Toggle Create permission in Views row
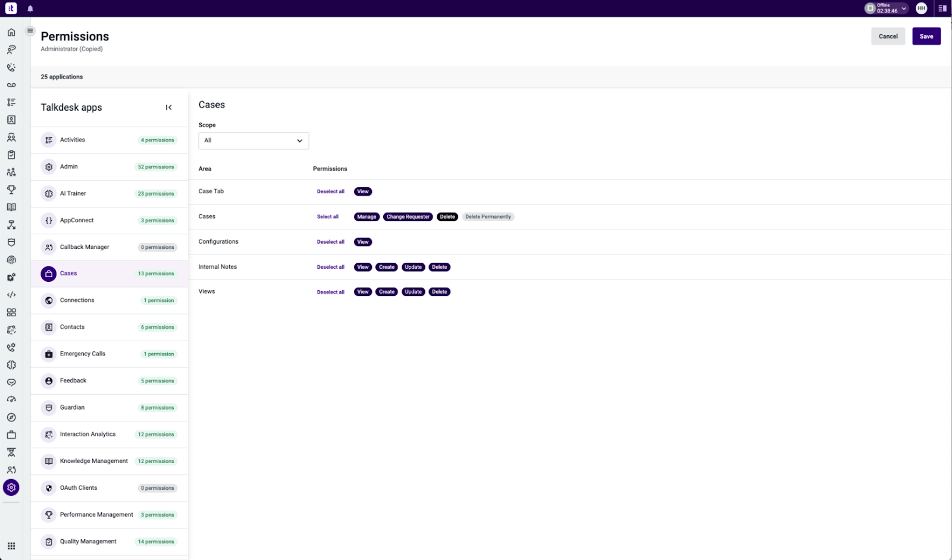 coord(387,292)
